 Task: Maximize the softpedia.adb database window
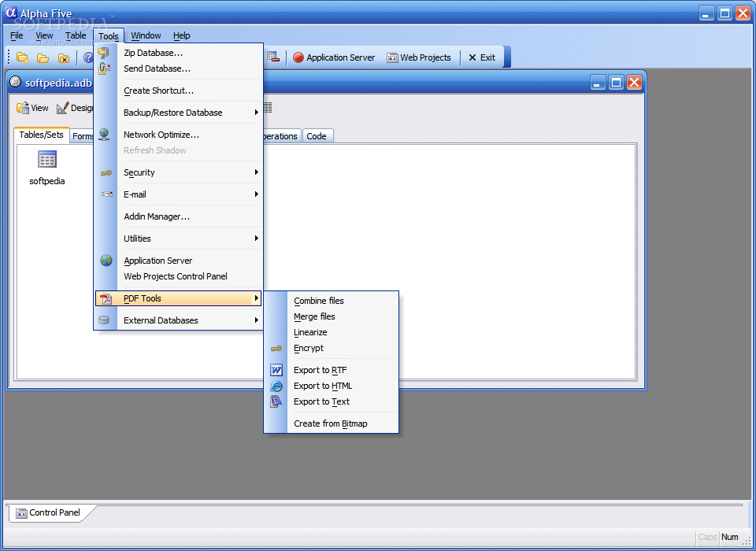616,83
